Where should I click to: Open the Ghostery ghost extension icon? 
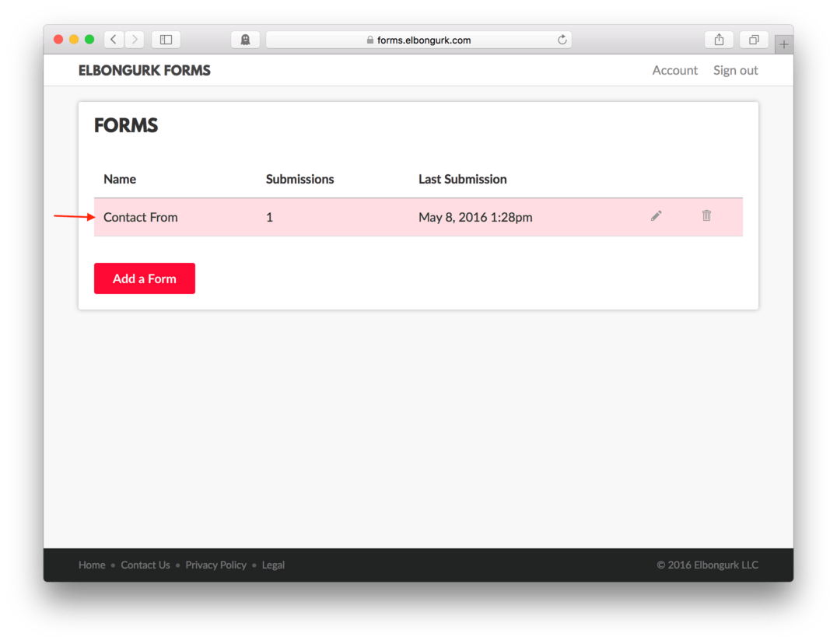coord(245,40)
